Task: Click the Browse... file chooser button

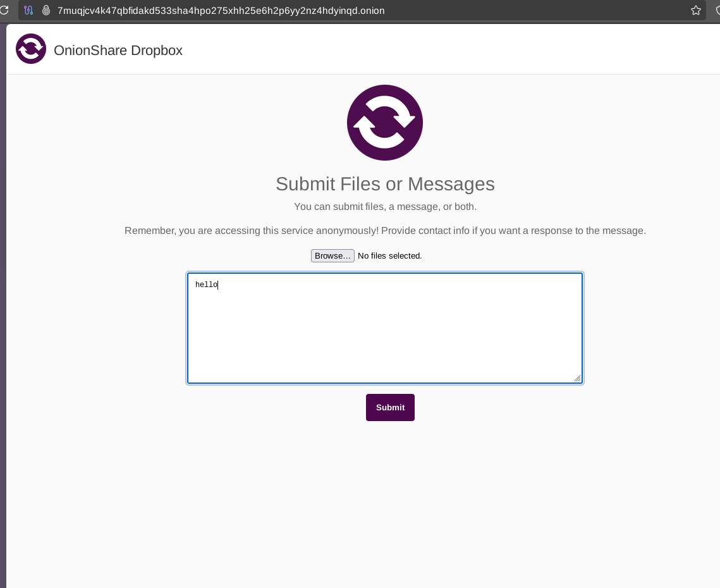Action: point(333,255)
